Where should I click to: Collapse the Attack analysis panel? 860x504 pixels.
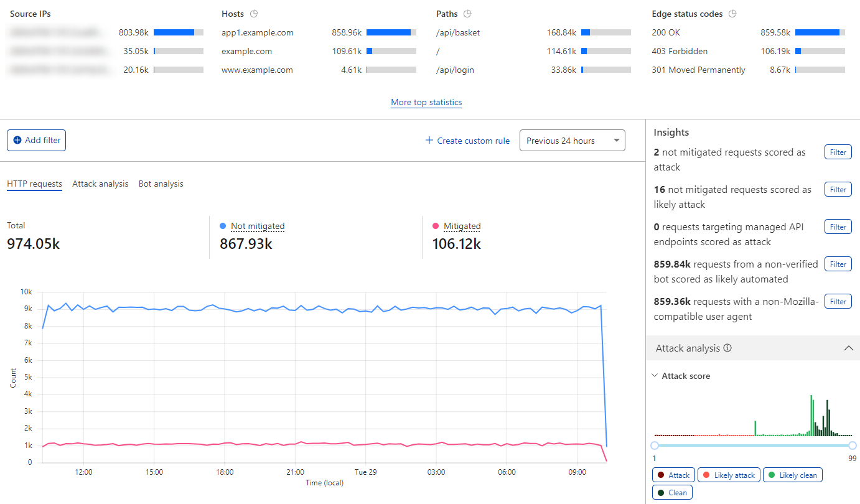tap(849, 348)
